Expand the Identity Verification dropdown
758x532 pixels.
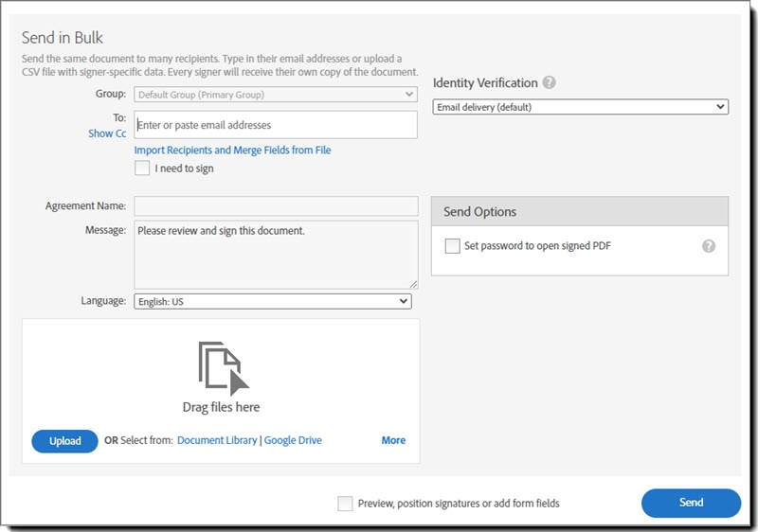pos(580,107)
